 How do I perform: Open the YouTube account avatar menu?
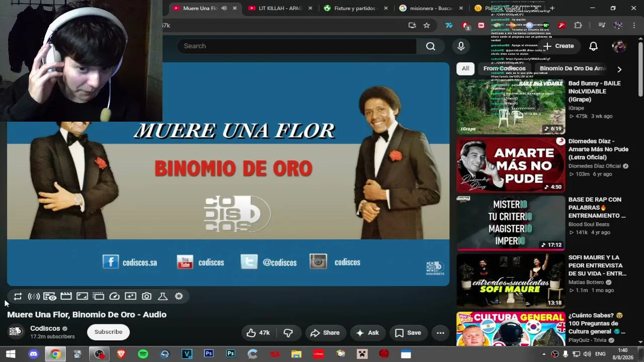pyautogui.click(x=619, y=46)
